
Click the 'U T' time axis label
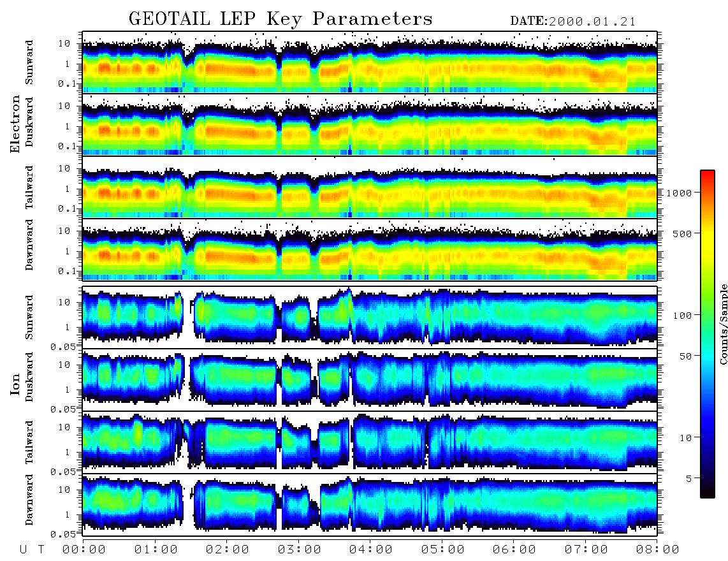tap(33, 550)
